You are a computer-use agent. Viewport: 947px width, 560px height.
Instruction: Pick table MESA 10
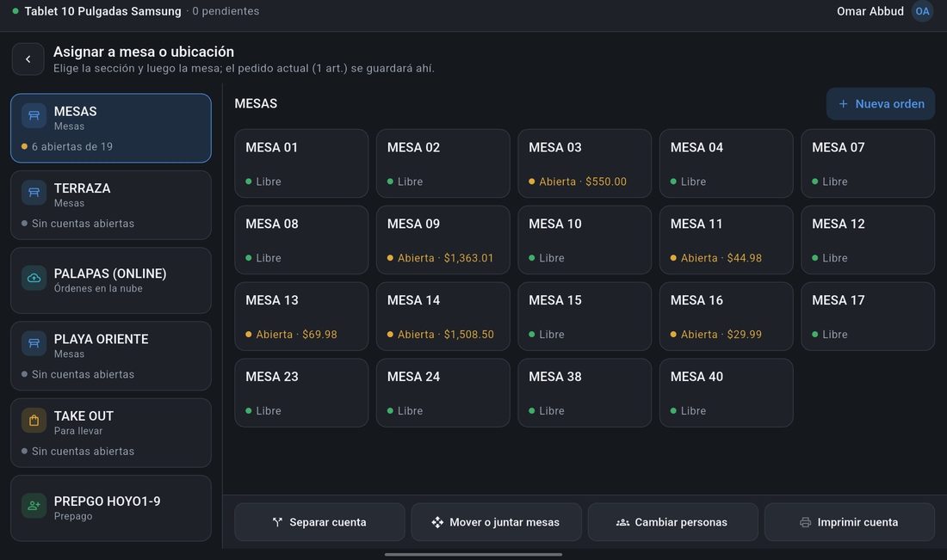(x=585, y=239)
